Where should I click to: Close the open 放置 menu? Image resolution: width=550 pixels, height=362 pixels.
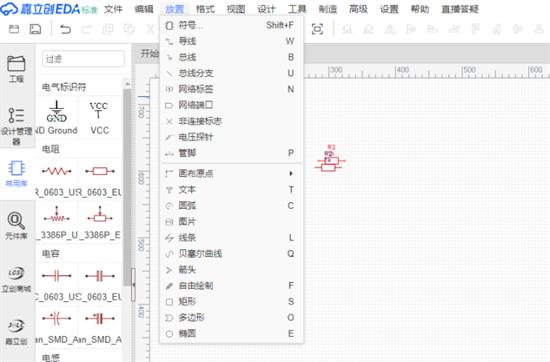(x=175, y=9)
